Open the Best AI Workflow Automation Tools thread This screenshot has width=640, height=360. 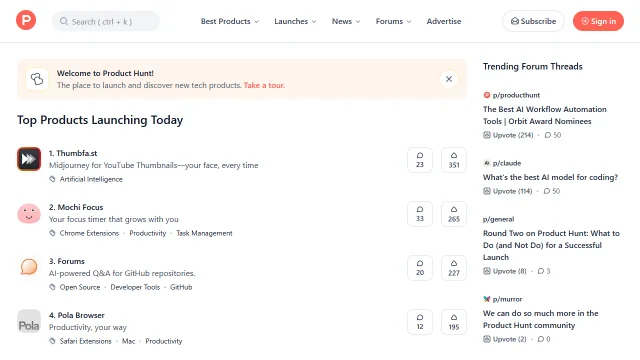click(x=545, y=115)
